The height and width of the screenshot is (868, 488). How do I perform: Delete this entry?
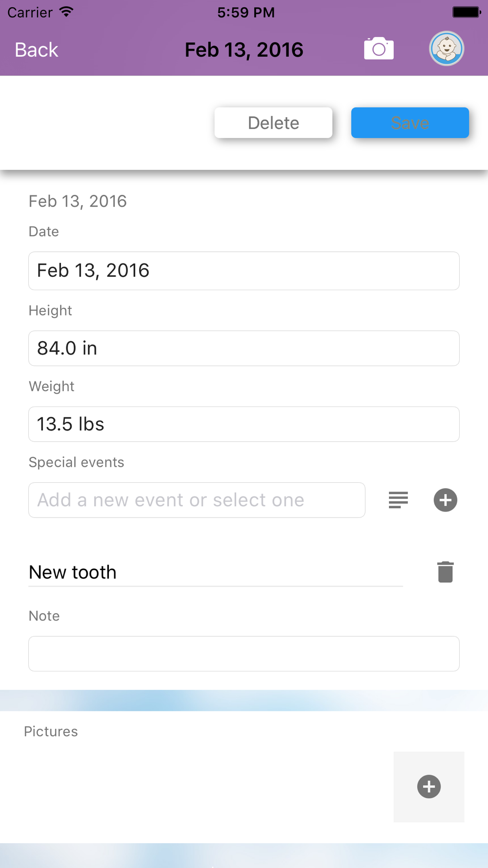point(273,123)
